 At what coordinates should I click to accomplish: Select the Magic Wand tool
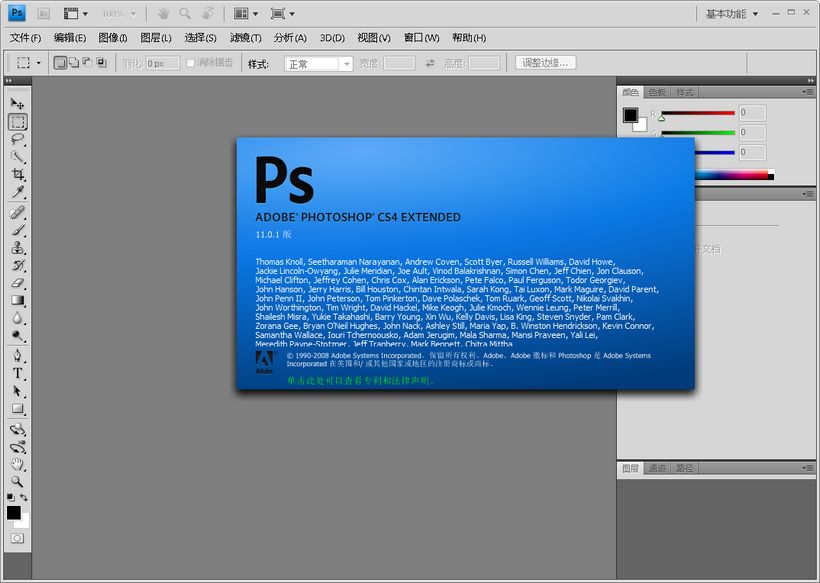point(17,157)
